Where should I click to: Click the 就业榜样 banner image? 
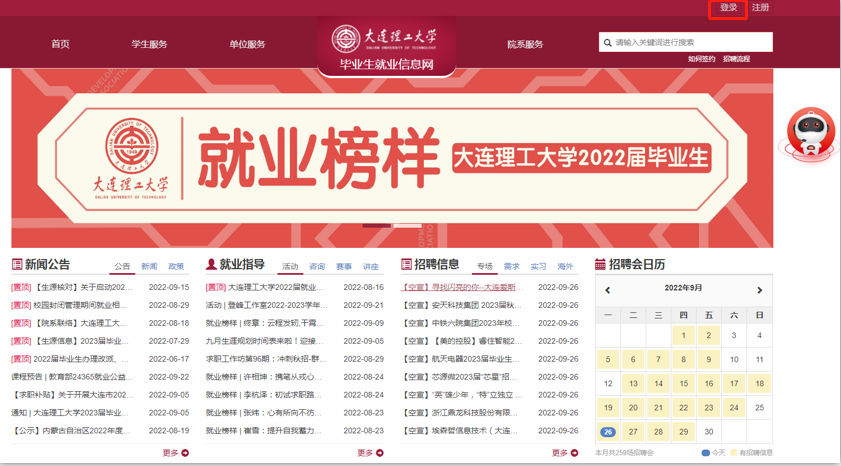[392, 158]
